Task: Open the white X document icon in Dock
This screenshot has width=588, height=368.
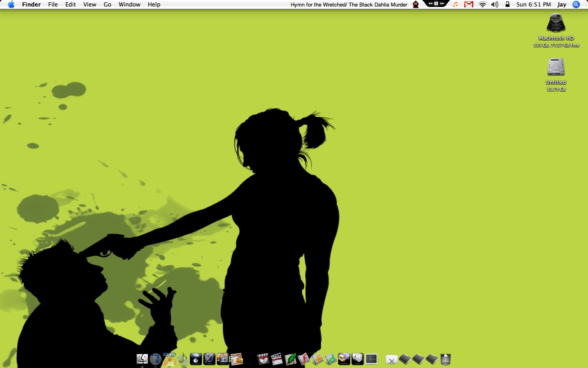Action: pyautogui.click(x=392, y=359)
